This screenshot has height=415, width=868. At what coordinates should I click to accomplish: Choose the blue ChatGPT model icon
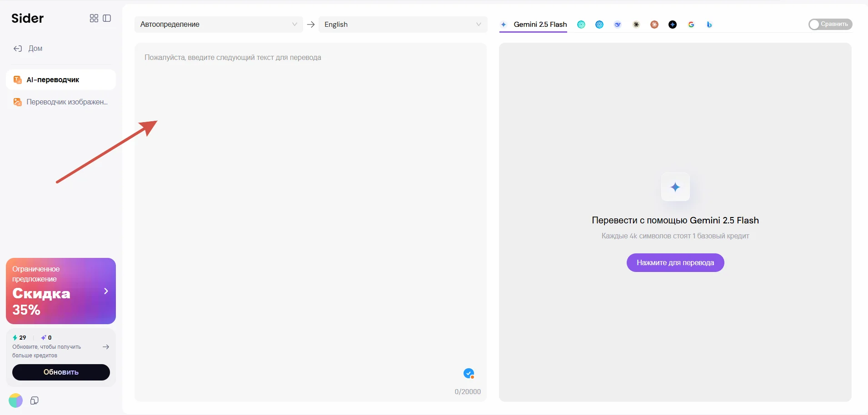click(x=599, y=25)
